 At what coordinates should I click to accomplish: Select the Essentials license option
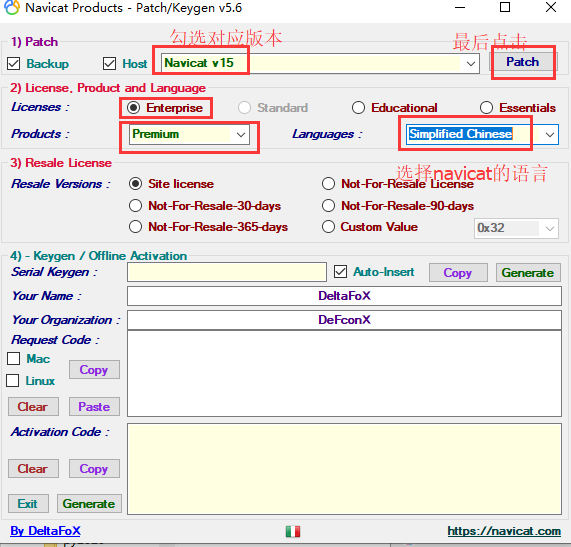point(486,108)
